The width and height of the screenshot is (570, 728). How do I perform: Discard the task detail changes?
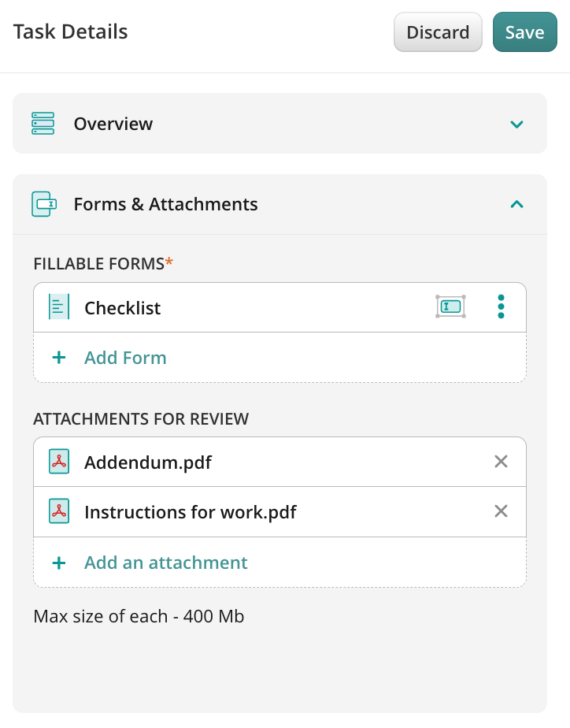[x=438, y=32]
